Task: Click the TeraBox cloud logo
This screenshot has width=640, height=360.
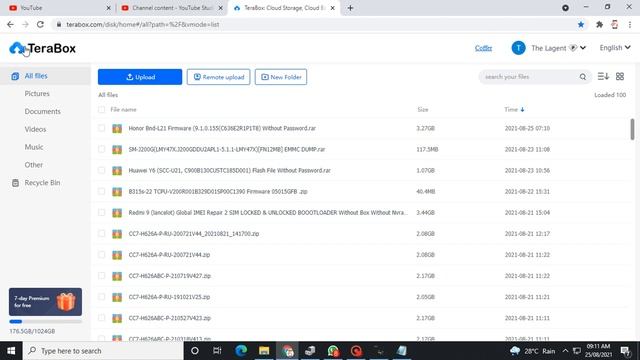Action: 17,48
